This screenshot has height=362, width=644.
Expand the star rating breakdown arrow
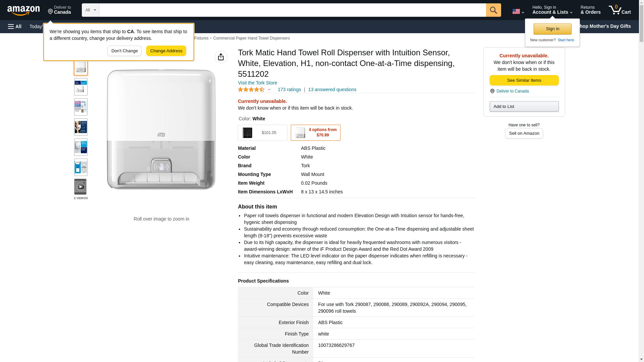[269, 90]
